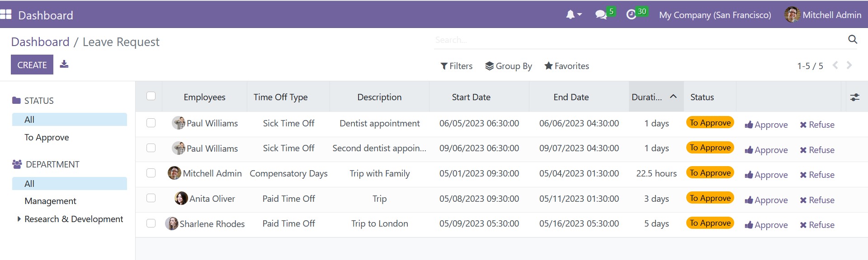Click into the search input field
868x260 pixels.
point(633,40)
